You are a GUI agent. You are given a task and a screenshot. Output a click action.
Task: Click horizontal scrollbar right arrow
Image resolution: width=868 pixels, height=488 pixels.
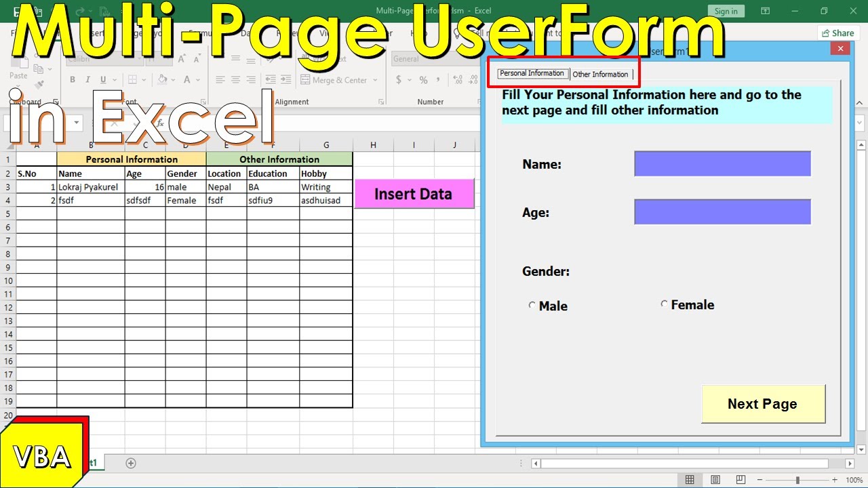click(x=850, y=464)
